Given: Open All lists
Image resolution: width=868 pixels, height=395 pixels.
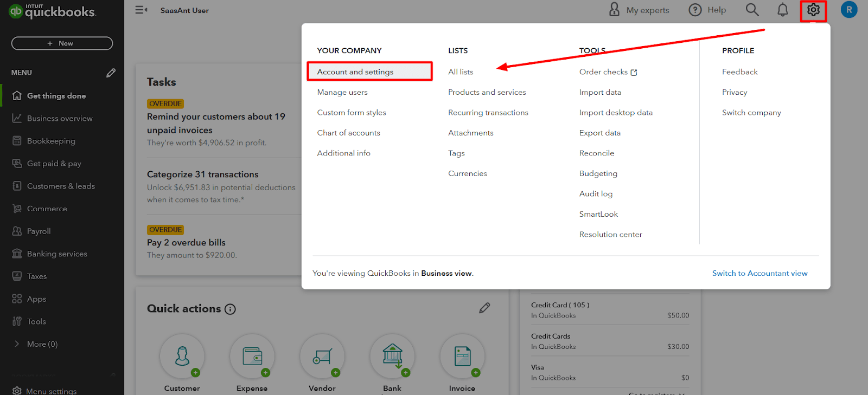Looking at the screenshot, I should click(x=461, y=72).
